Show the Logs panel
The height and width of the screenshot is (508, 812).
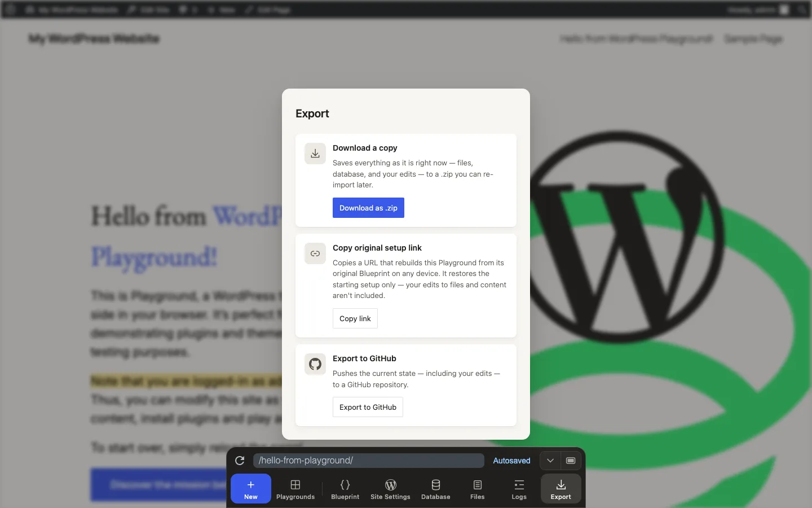point(519,489)
